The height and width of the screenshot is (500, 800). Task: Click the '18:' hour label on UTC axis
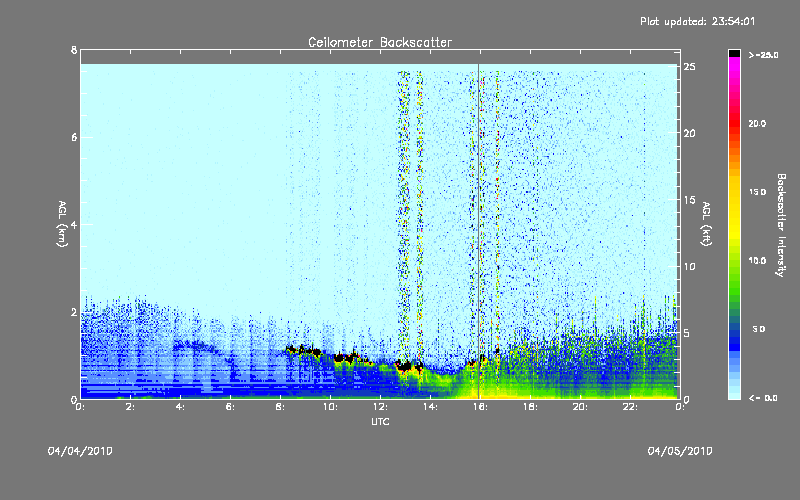tap(530, 407)
